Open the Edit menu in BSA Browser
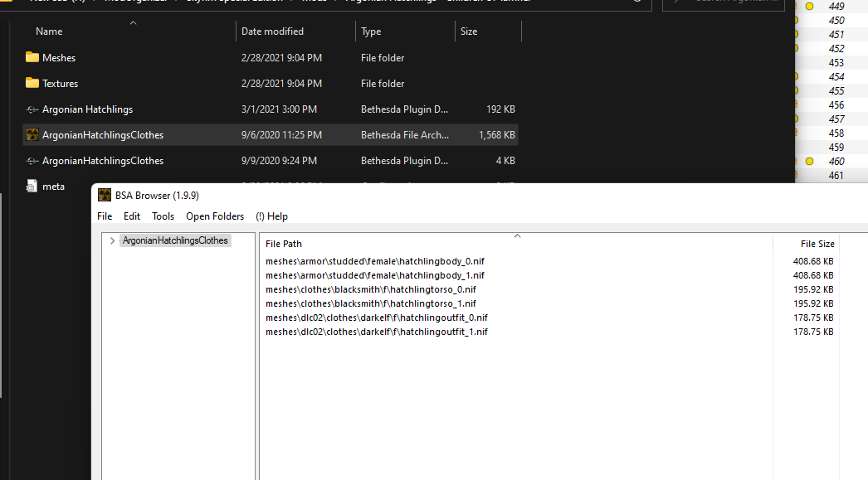This screenshot has width=868, height=480. 132,216
